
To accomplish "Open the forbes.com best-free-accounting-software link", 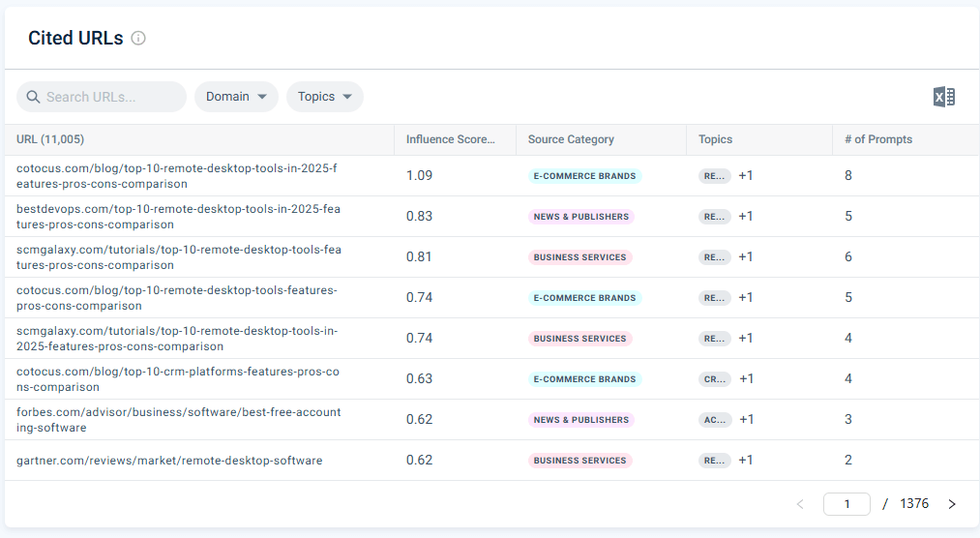I will coord(179,420).
